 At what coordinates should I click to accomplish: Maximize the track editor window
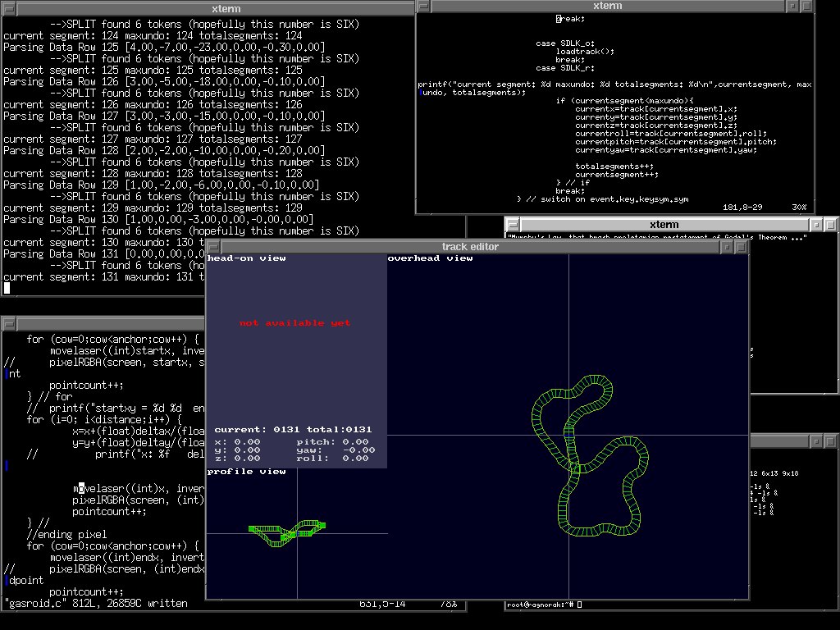coord(742,247)
